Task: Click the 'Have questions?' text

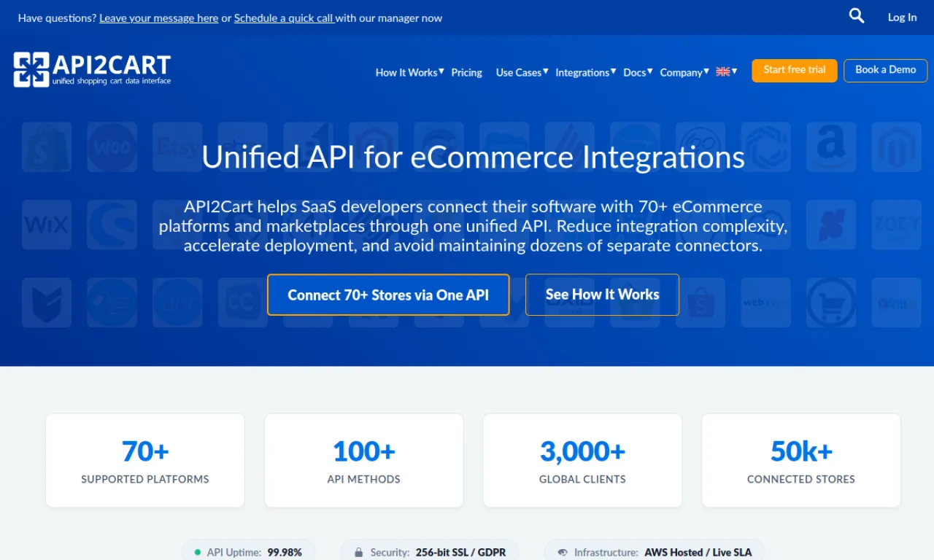Action: (57, 17)
